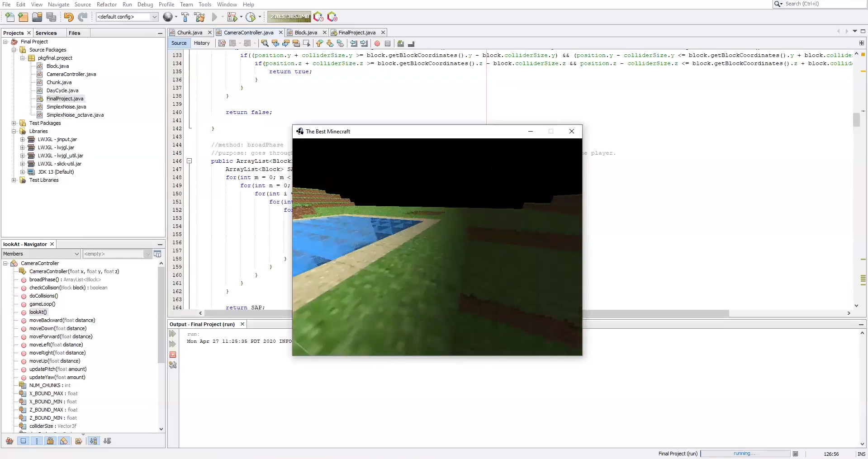Image resolution: width=868 pixels, height=459 pixels.
Task: Stop the running process in Output
Action: [x=173, y=355]
